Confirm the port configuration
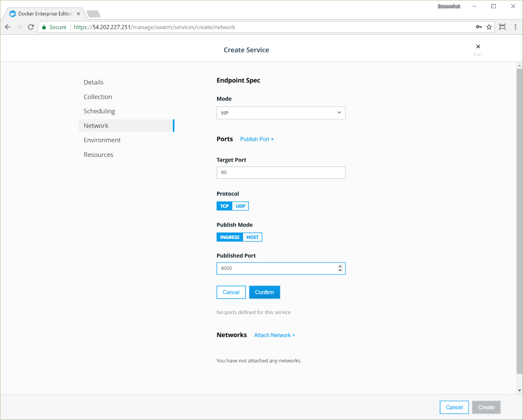This screenshot has width=523, height=420. 264,293
